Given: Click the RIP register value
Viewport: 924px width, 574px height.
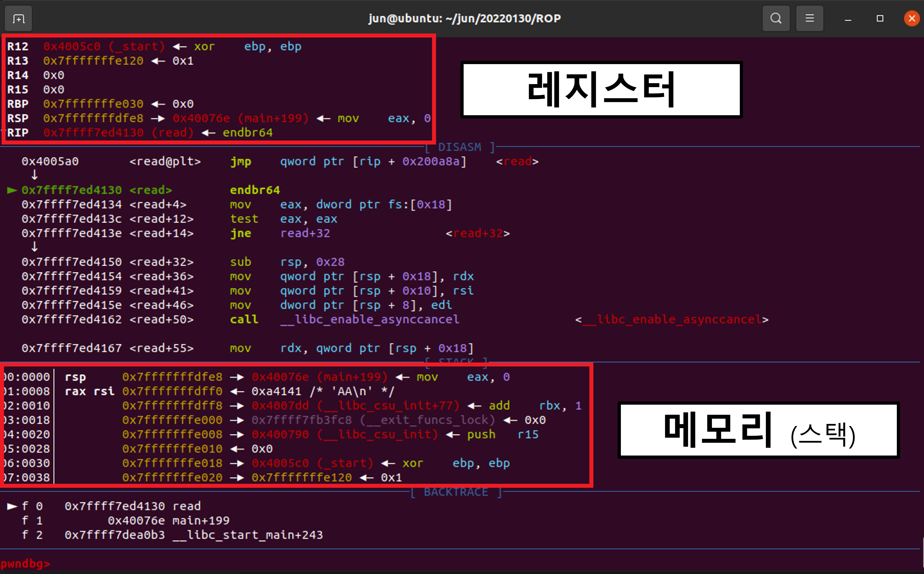Looking at the screenshot, I should 93,132.
